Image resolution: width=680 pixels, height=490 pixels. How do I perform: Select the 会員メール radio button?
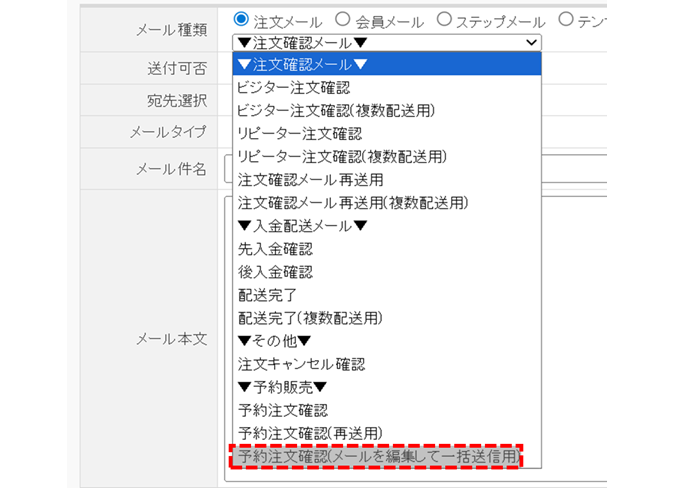(342, 19)
